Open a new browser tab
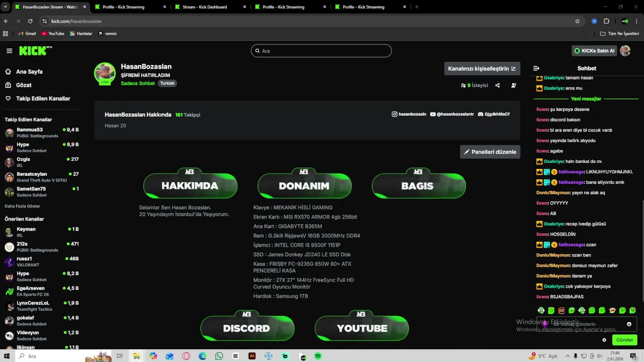The height and width of the screenshot is (362, 644). (x=417, y=7)
